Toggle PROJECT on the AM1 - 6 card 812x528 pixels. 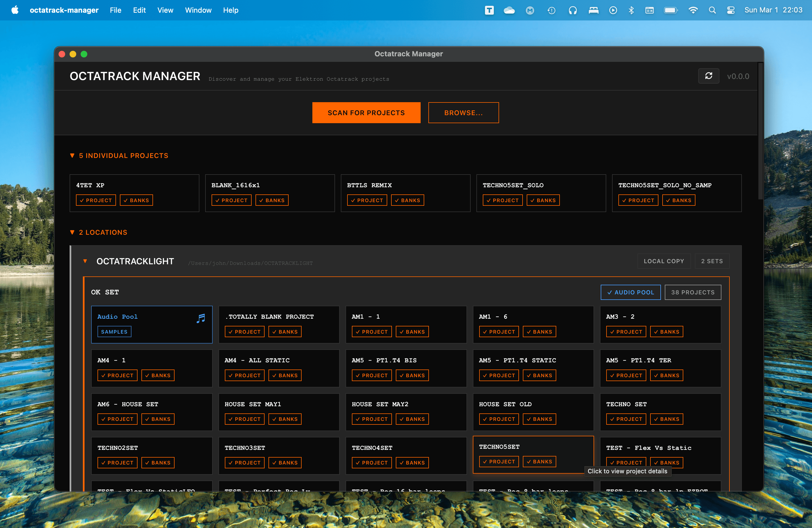(x=499, y=331)
